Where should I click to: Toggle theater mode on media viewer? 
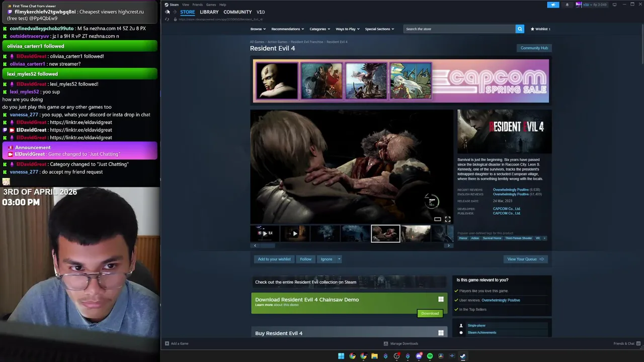[438, 219]
